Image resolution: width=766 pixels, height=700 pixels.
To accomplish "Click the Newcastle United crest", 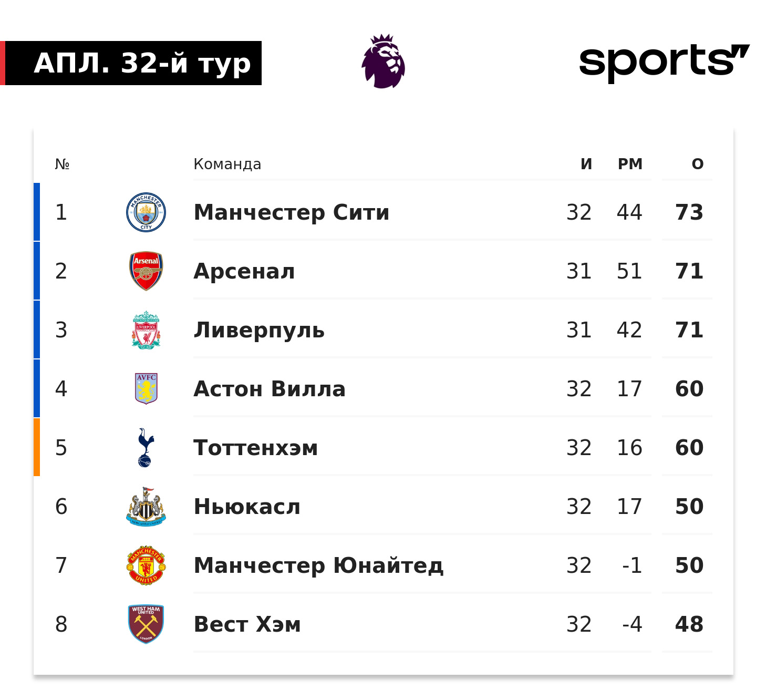I will click(x=146, y=507).
